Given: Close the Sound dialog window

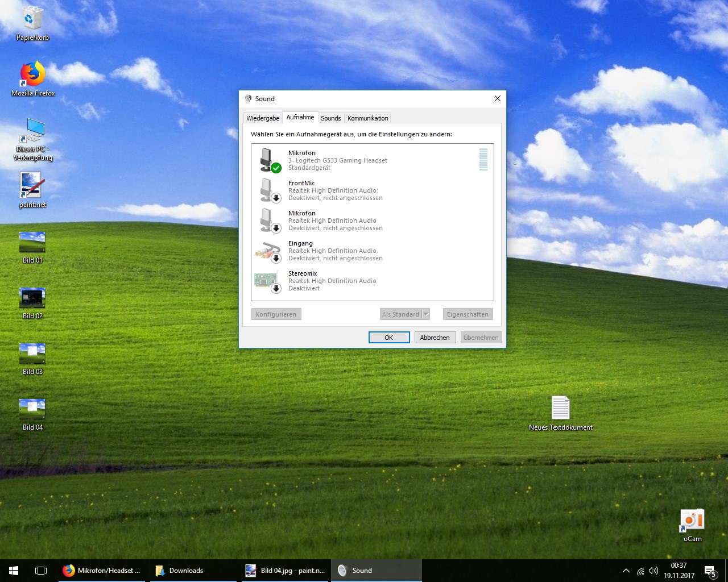Looking at the screenshot, I should click(498, 98).
